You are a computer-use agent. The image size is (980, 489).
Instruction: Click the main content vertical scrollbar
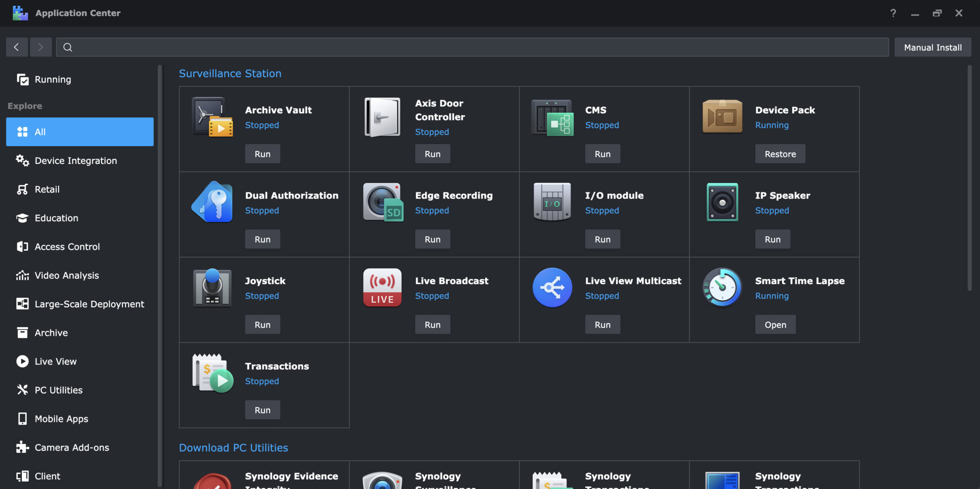pos(969,178)
